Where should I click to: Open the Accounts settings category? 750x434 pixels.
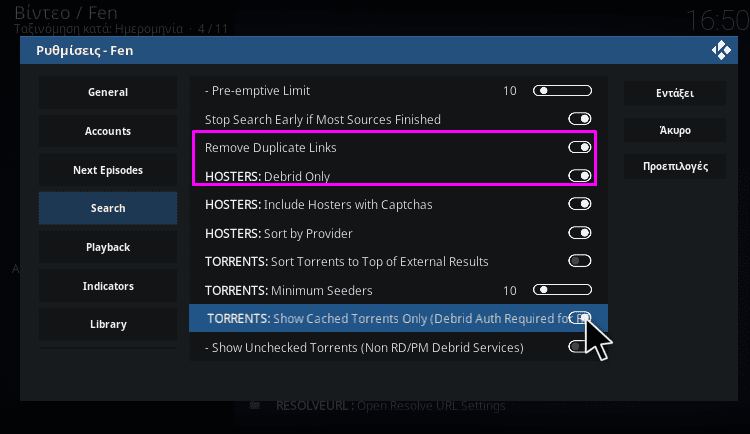108,131
